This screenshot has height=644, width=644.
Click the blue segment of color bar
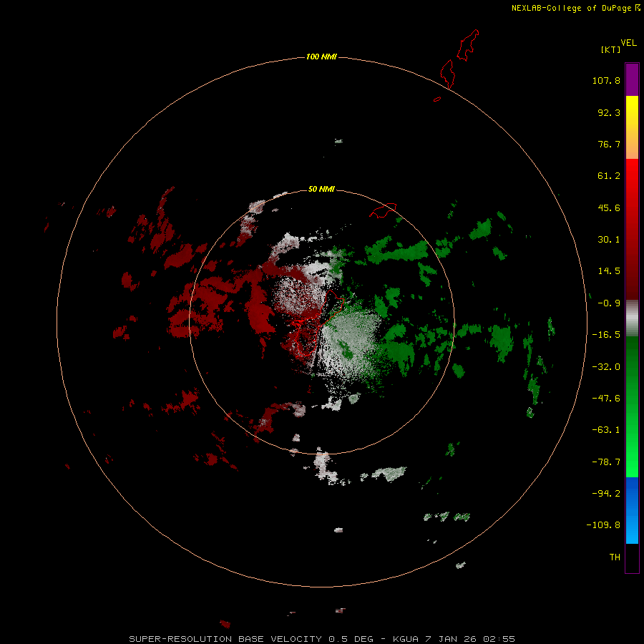[632, 510]
